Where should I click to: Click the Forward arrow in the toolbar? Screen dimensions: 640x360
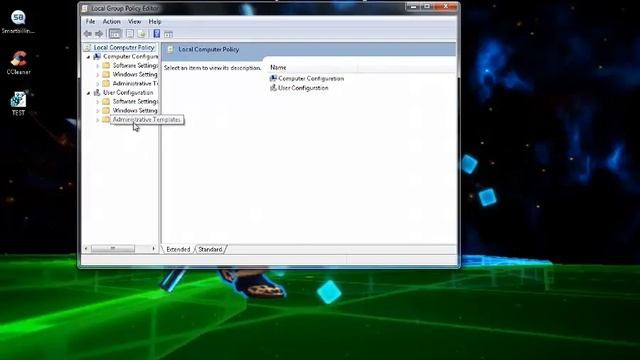click(x=99, y=34)
